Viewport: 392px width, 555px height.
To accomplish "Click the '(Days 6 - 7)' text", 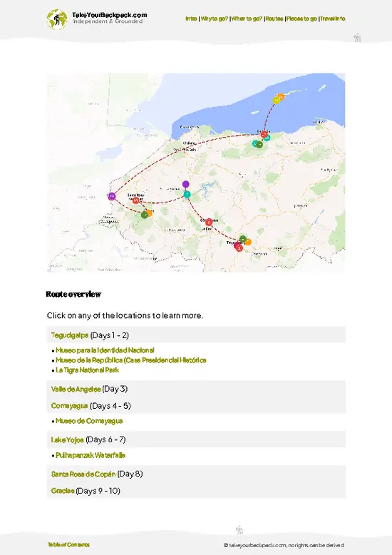I will coord(105,440).
